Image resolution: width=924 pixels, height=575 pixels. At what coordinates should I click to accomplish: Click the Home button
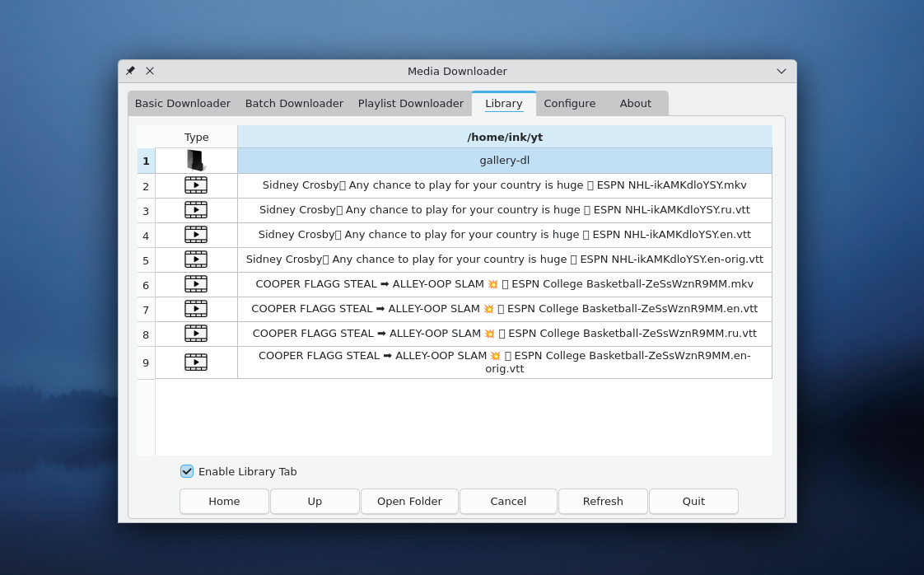coord(223,501)
